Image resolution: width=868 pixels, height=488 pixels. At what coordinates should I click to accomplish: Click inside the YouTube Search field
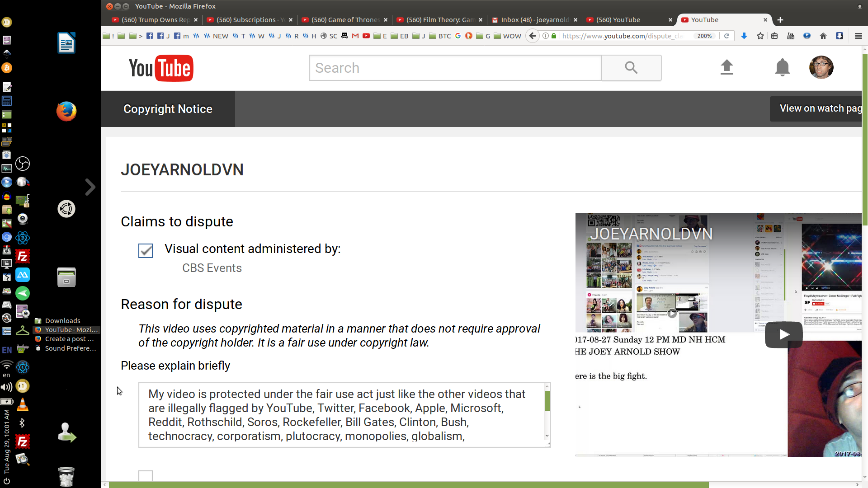[455, 68]
